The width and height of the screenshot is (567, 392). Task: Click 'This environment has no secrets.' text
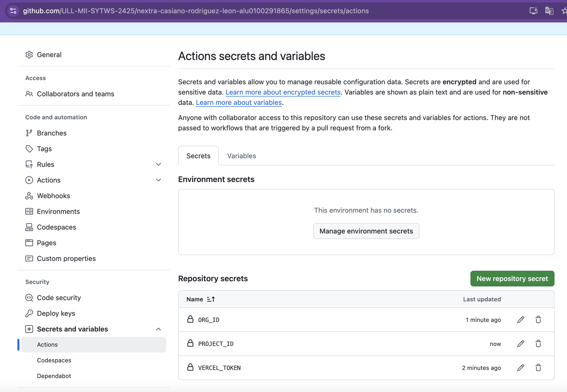pyautogui.click(x=366, y=210)
